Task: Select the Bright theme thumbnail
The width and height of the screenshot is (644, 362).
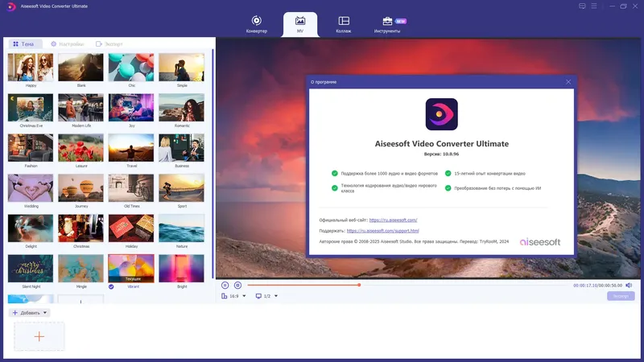Action: [182, 269]
